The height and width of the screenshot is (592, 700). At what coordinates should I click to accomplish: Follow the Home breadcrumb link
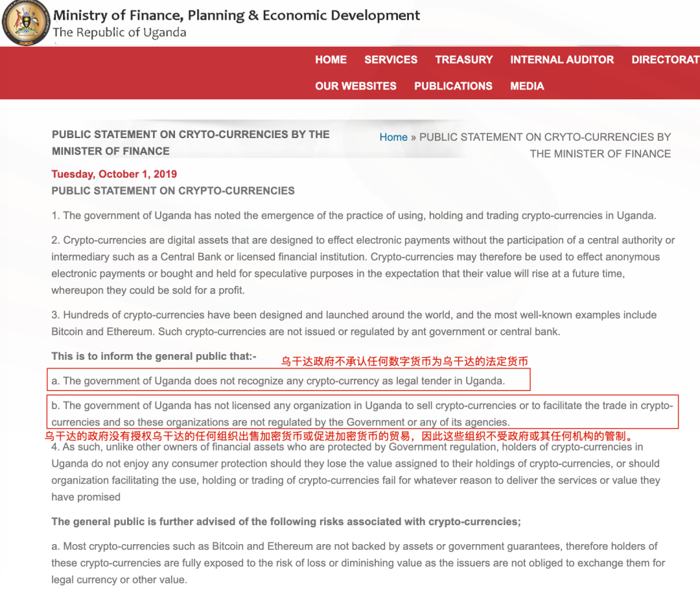[x=393, y=137]
